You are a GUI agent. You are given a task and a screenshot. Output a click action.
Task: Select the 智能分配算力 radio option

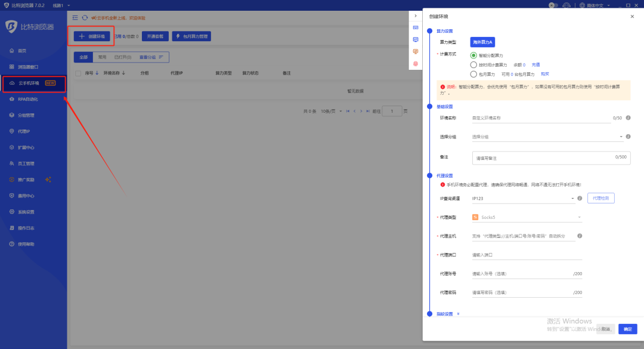474,55
